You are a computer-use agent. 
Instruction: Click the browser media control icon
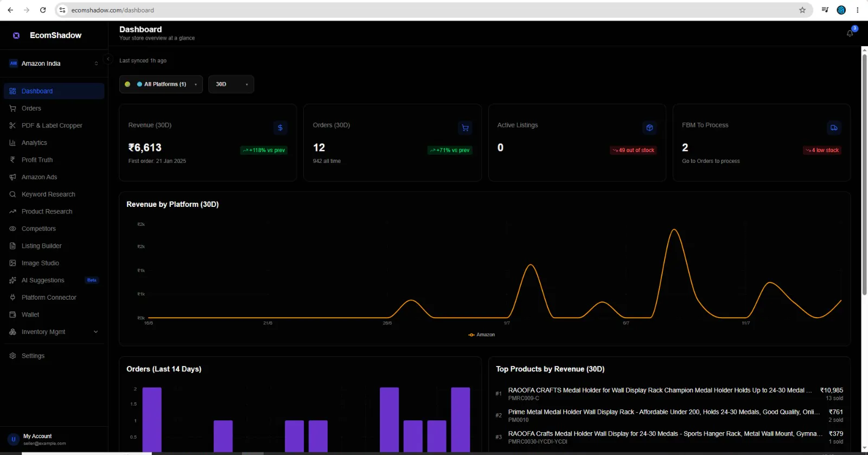click(x=825, y=10)
